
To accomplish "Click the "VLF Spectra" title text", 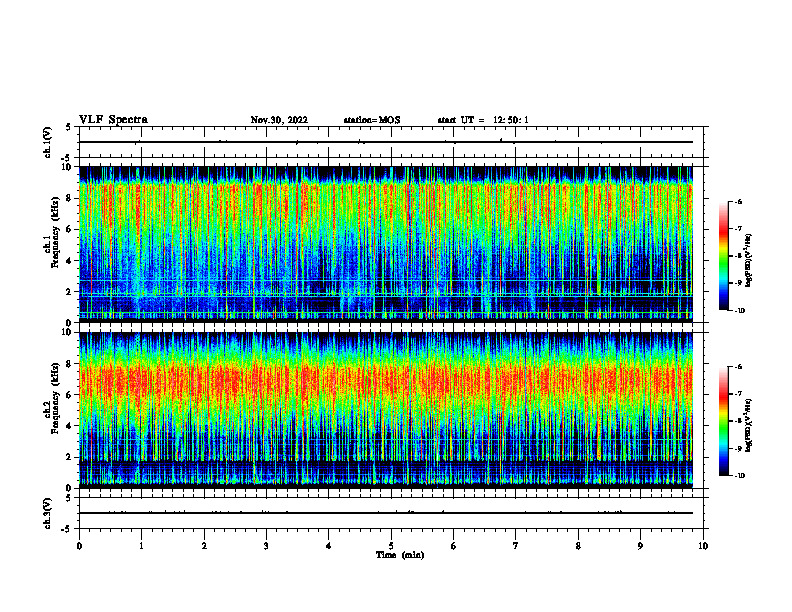I will click(113, 120).
